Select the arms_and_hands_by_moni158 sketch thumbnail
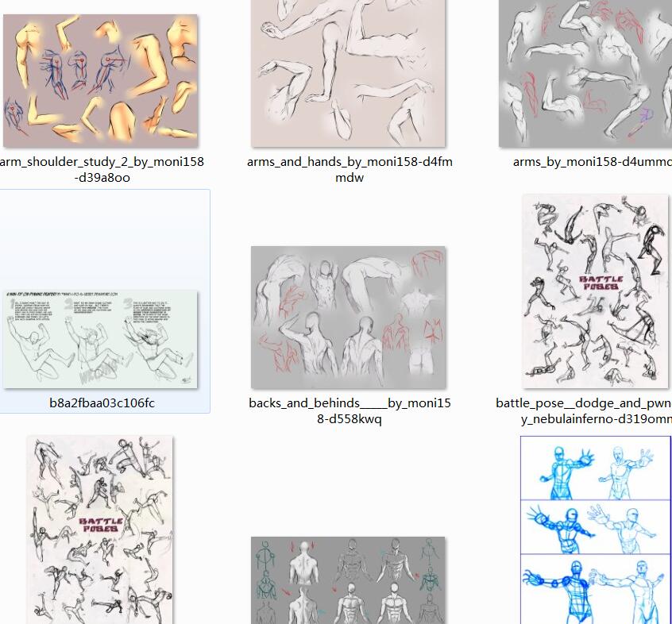 click(x=348, y=73)
